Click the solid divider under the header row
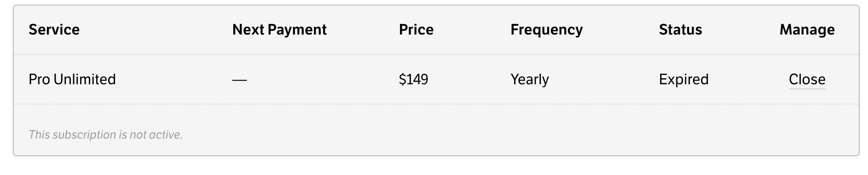Image resolution: width=868 pixels, height=175 pixels. coord(436,54)
